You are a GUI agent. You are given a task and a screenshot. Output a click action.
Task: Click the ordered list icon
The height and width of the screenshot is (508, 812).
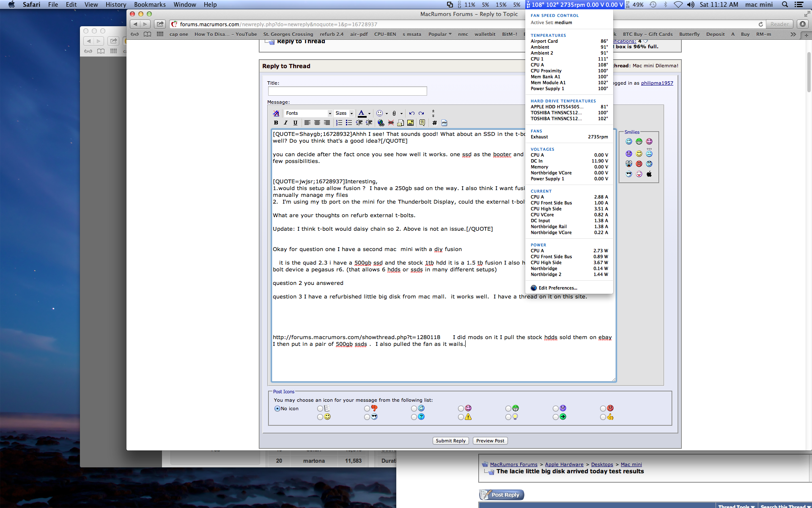[x=339, y=123]
